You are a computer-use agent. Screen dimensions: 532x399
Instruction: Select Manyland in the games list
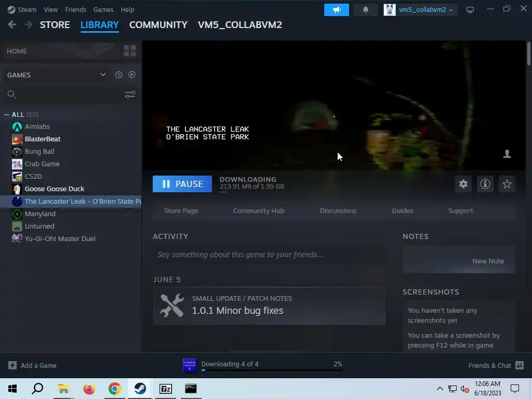40,214
